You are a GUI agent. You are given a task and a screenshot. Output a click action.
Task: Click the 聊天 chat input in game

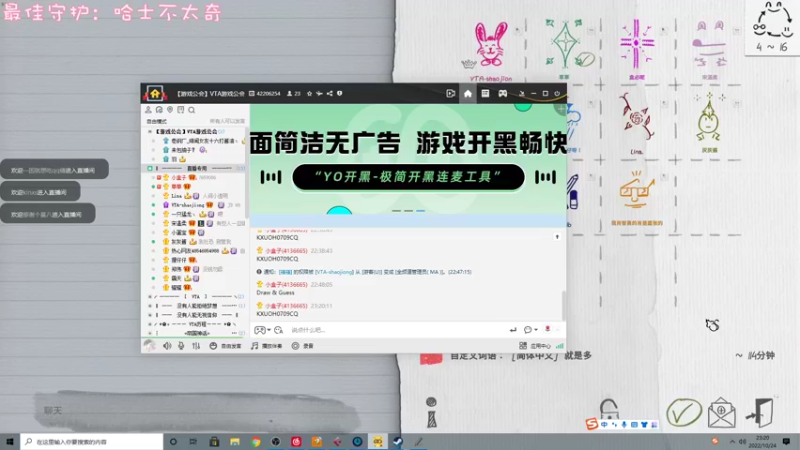tap(196, 411)
